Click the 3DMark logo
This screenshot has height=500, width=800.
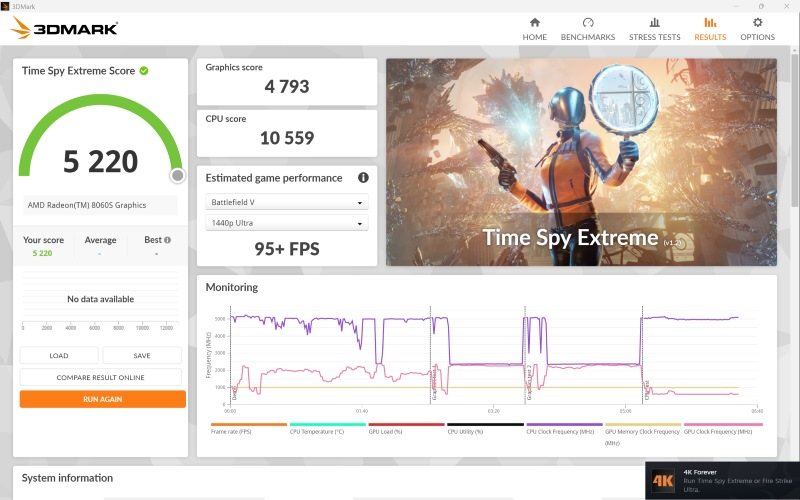tap(64, 28)
